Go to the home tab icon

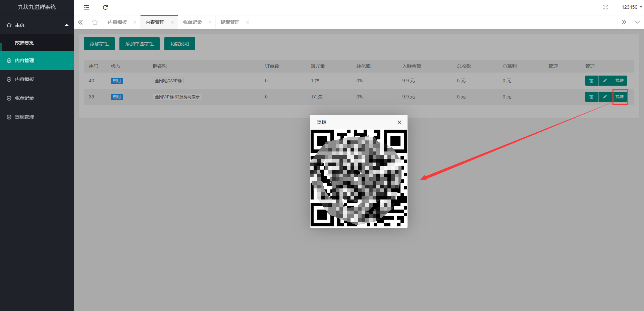pyautogui.click(x=95, y=22)
